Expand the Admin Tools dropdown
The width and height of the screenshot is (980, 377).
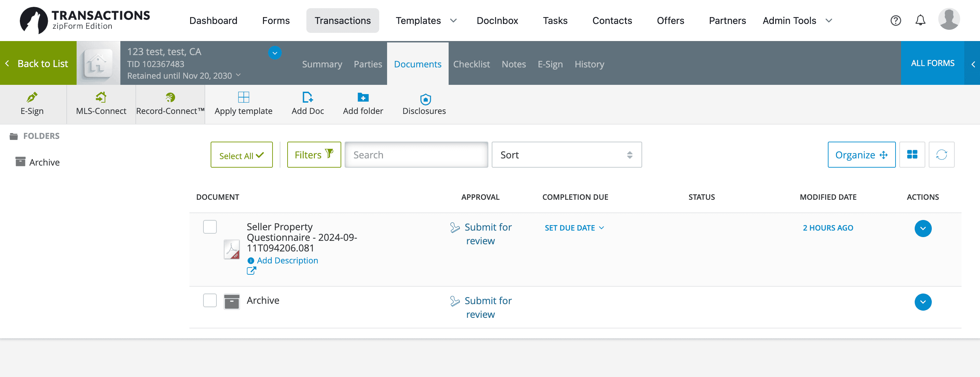pos(829,21)
